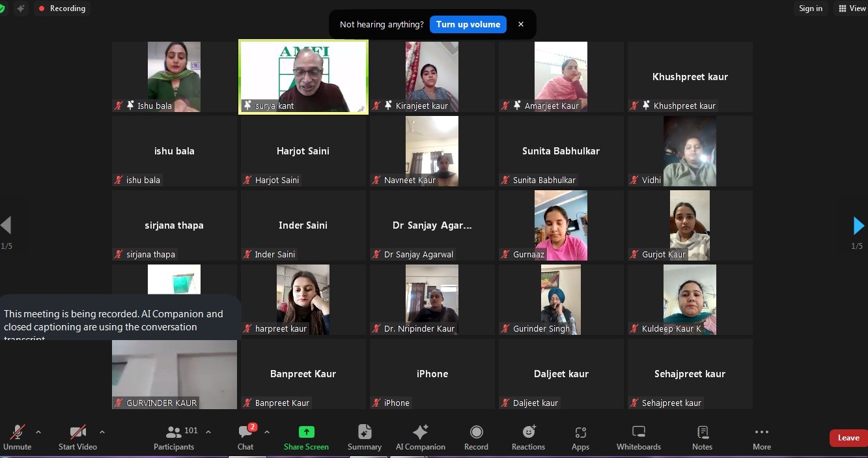Open the Participants panel
Screen dimensions: 868x458
(x=174, y=437)
